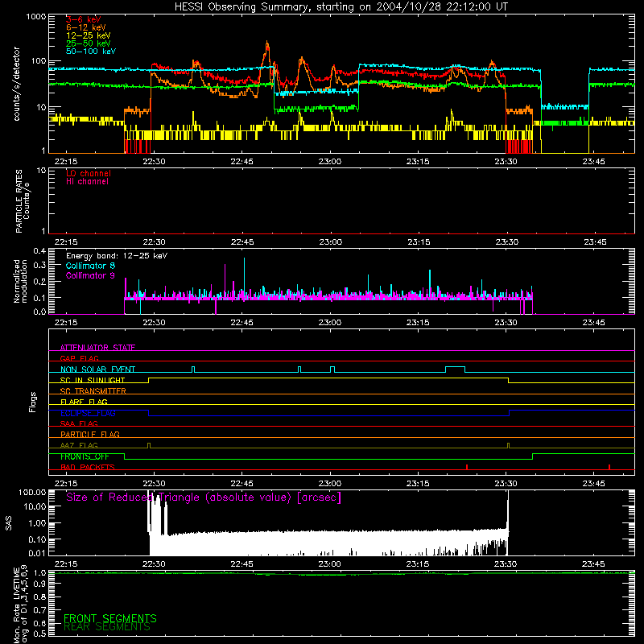Click the 0.3 modulation tick label

pos(39,266)
